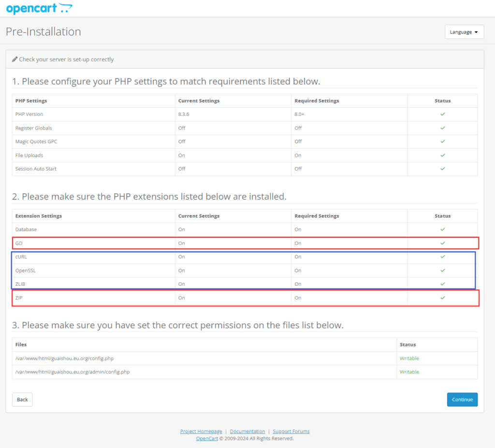Open the Language dropdown

click(x=464, y=31)
